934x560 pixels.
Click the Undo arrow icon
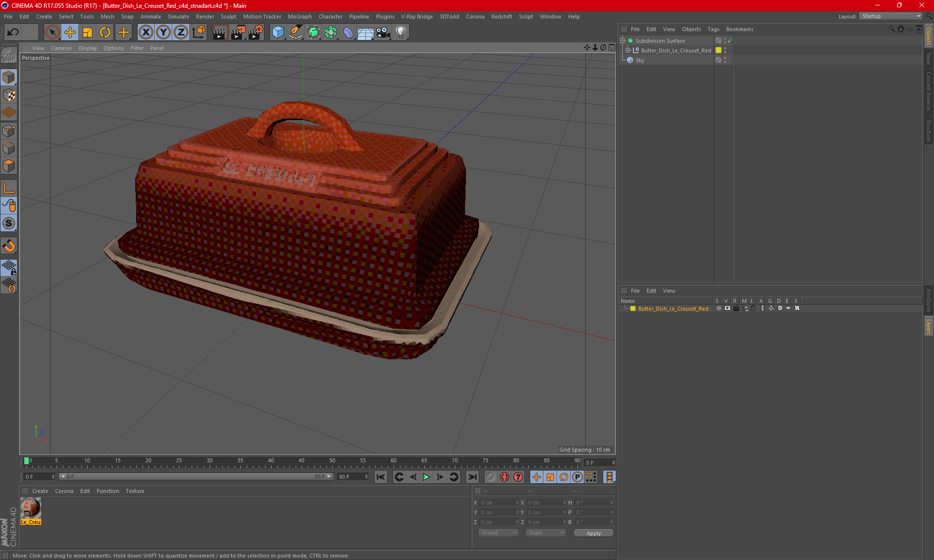13,32
